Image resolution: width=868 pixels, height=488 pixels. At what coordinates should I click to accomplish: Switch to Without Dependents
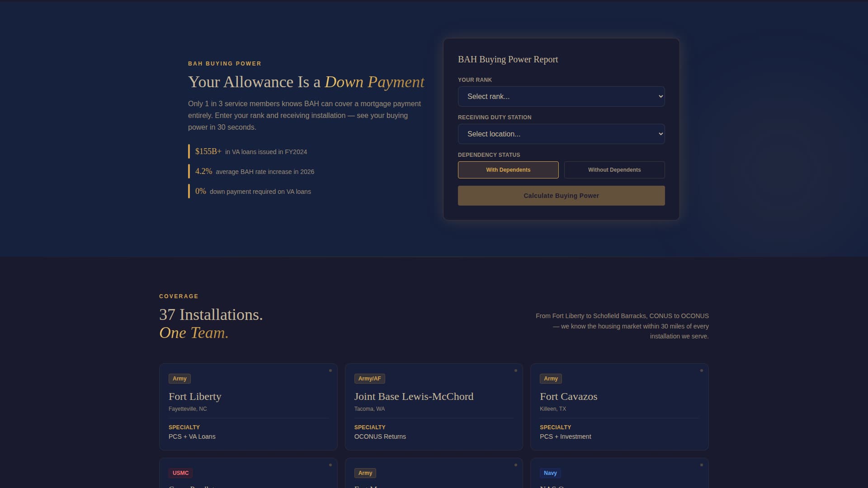point(614,169)
